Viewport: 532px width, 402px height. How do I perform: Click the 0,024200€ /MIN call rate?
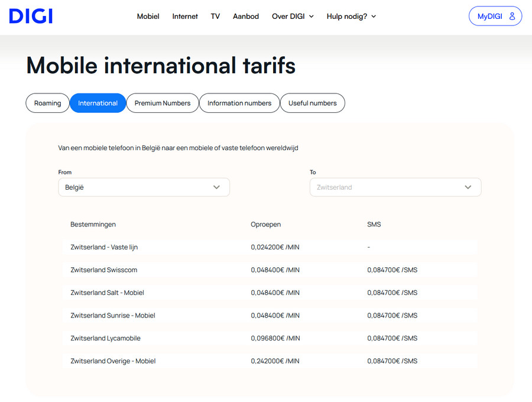click(x=275, y=247)
